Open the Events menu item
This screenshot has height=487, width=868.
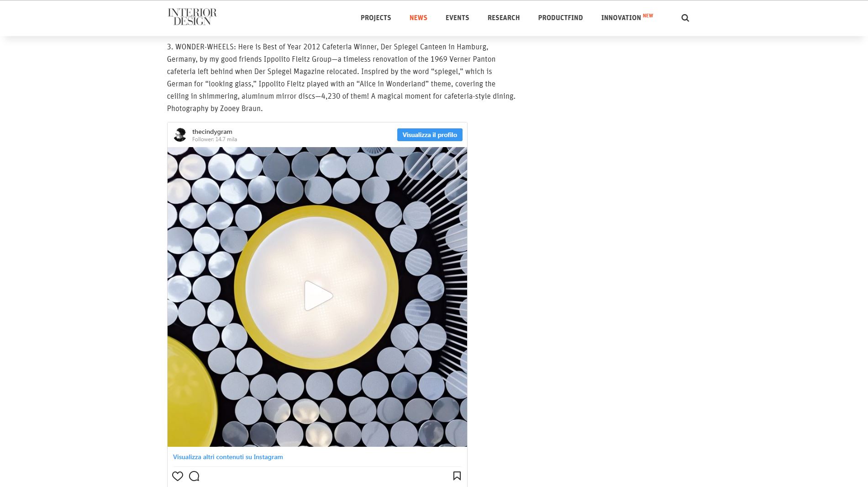point(457,18)
